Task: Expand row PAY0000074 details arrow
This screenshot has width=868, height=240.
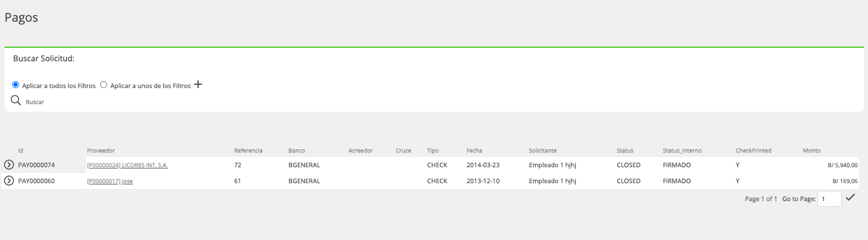Action: pos(9,165)
